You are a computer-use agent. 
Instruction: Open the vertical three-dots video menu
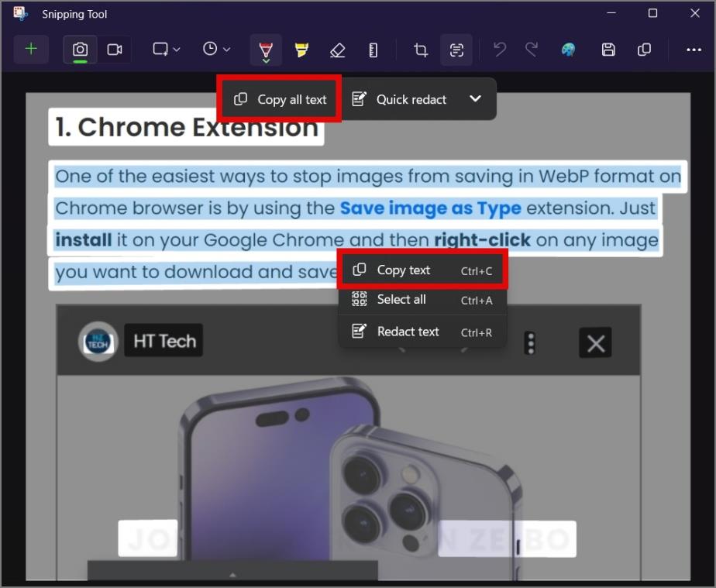[x=530, y=343]
